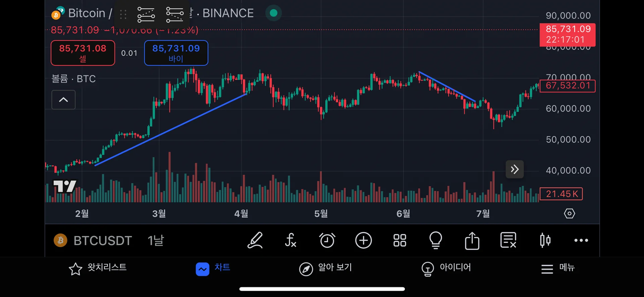Tap the alarm clock alert icon
The width and height of the screenshot is (644, 297).
point(327,240)
